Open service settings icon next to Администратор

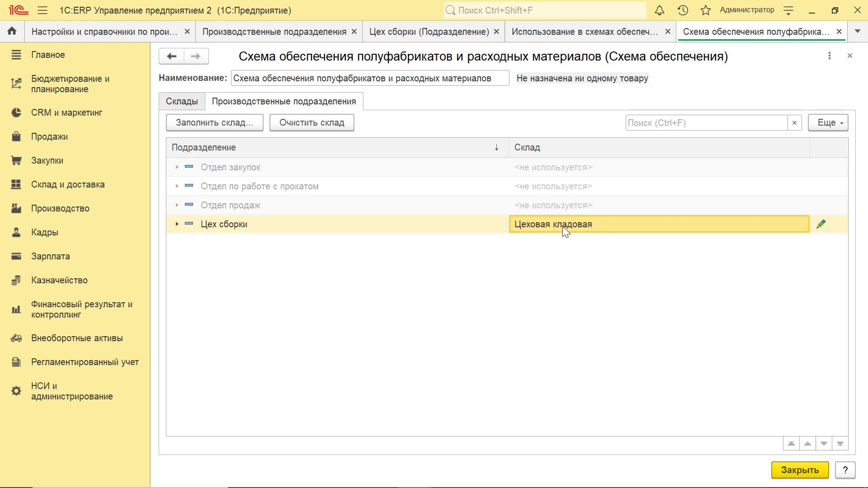click(788, 10)
